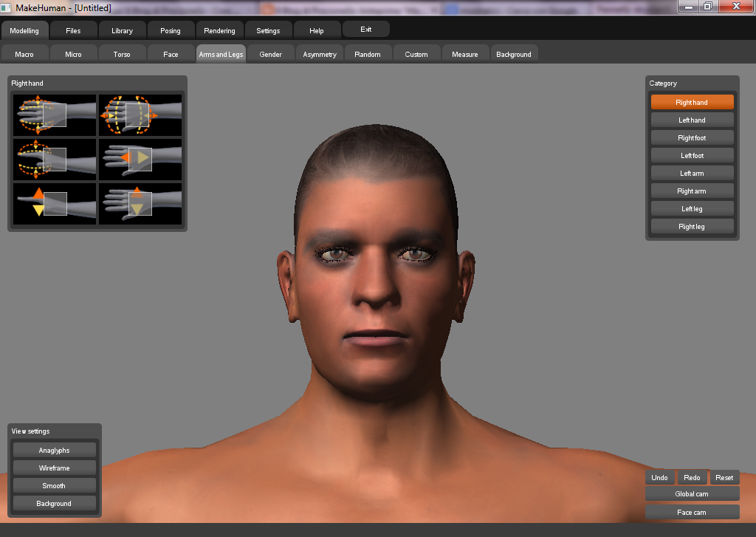Open the Settings menu
The width and height of the screenshot is (756, 537).
click(x=268, y=29)
